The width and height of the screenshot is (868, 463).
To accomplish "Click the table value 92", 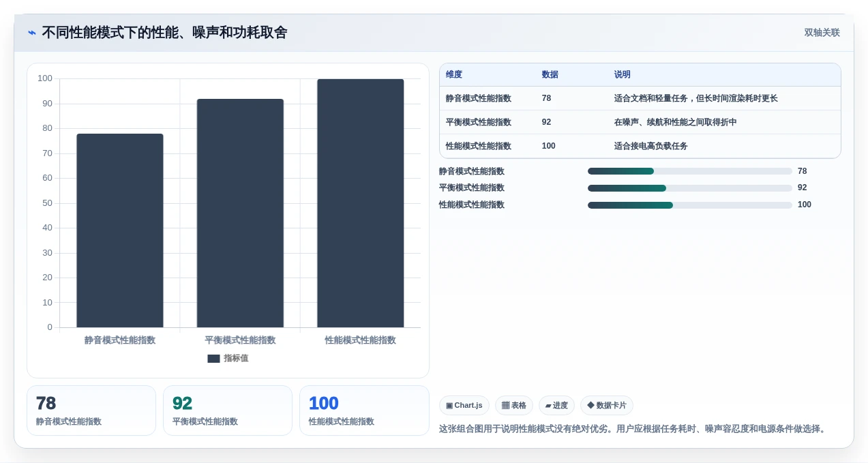I will (546, 122).
